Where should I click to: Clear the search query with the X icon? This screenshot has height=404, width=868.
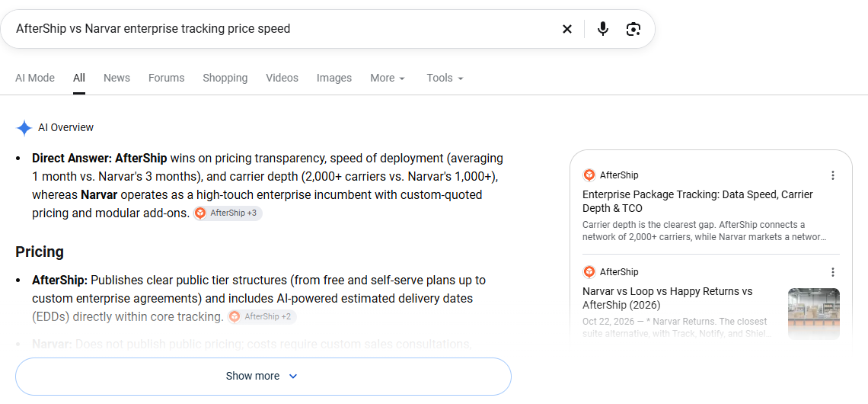[x=566, y=29]
